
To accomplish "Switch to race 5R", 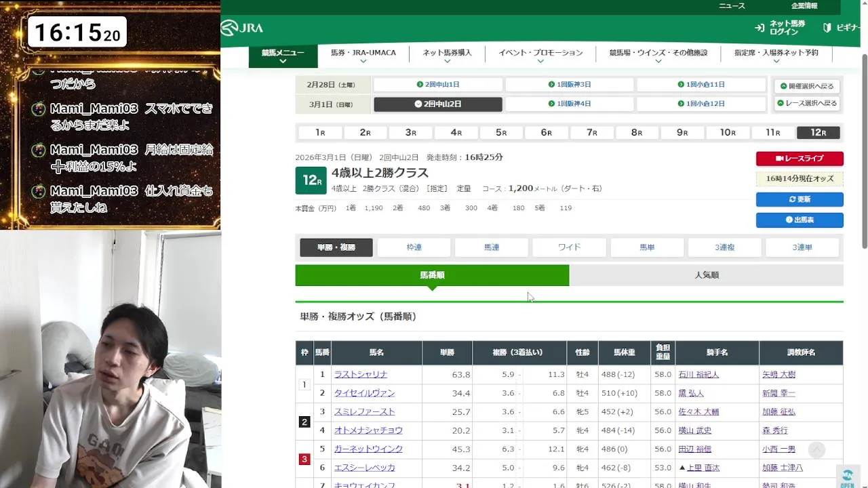I will coord(501,133).
